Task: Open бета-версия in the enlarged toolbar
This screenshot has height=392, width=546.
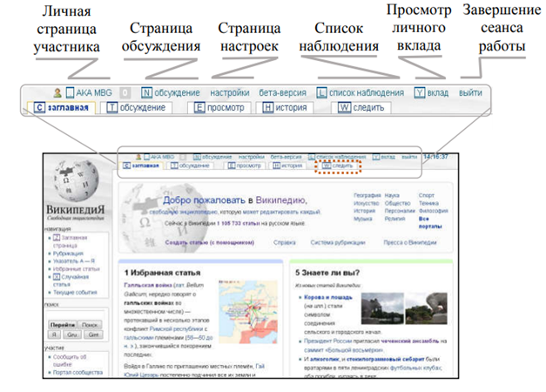Action: click(282, 92)
